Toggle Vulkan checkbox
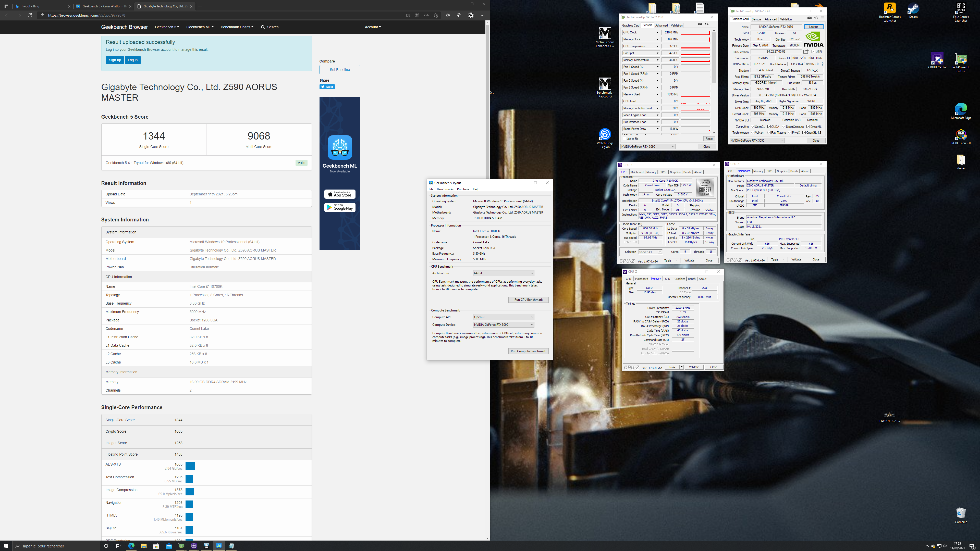 753,133
